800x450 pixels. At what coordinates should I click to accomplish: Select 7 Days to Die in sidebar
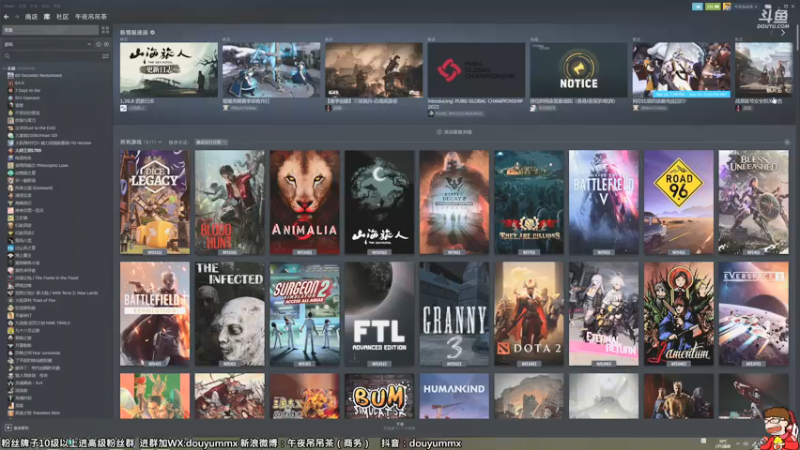(28, 90)
